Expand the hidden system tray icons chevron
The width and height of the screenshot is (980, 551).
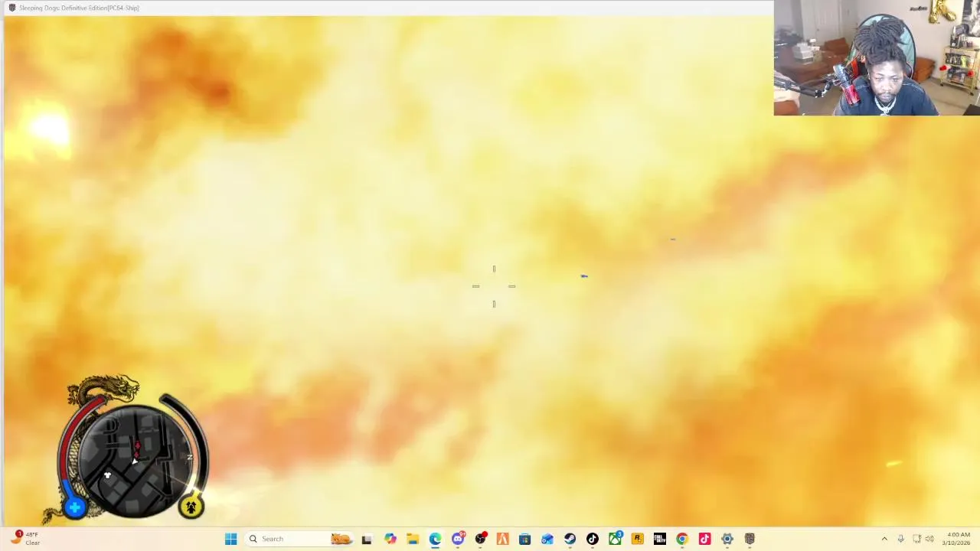click(x=884, y=539)
